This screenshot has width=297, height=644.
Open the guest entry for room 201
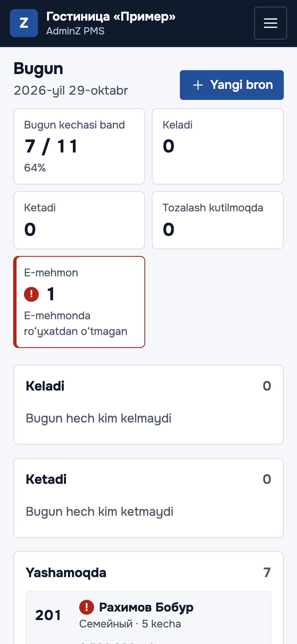point(148,618)
